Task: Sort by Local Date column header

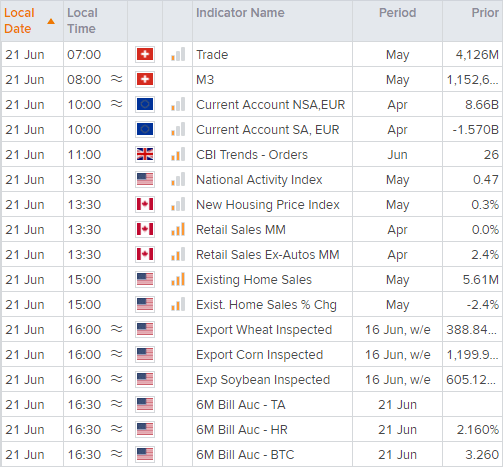Action: [x=19, y=21]
